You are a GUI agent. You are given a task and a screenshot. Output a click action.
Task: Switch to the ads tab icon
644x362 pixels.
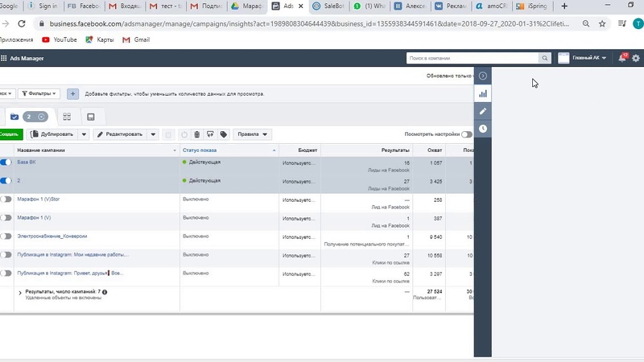click(x=91, y=117)
